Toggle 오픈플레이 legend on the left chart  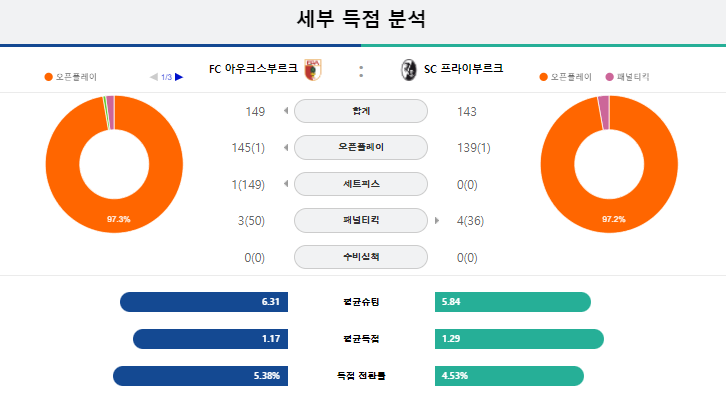tap(70, 77)
